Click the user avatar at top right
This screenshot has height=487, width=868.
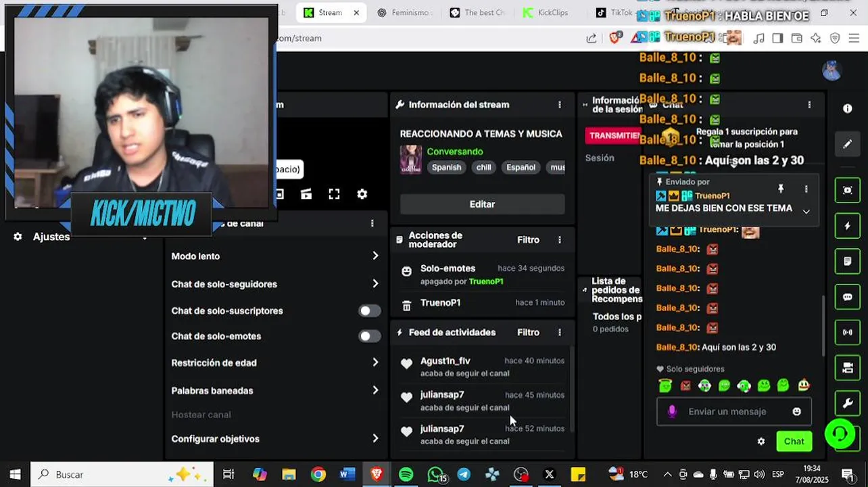coord(831,70)
